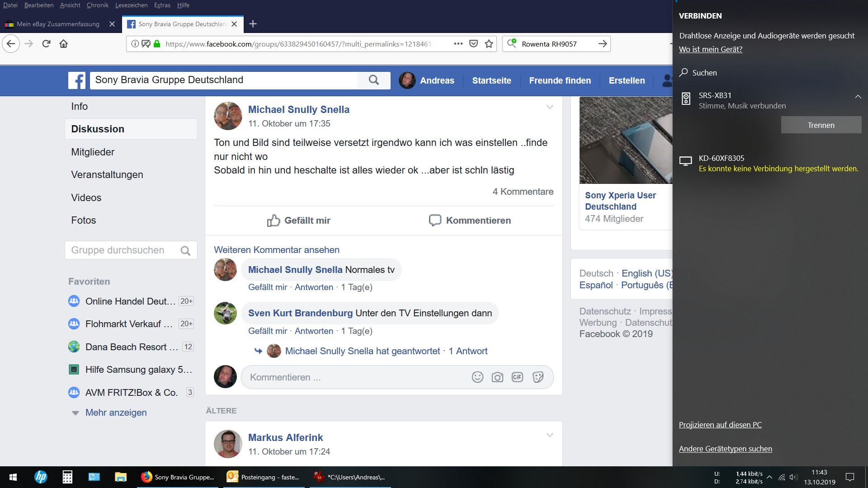868x488 pixels.
Task: Click the green padlock security icon
Action: (x=157, y=44)
